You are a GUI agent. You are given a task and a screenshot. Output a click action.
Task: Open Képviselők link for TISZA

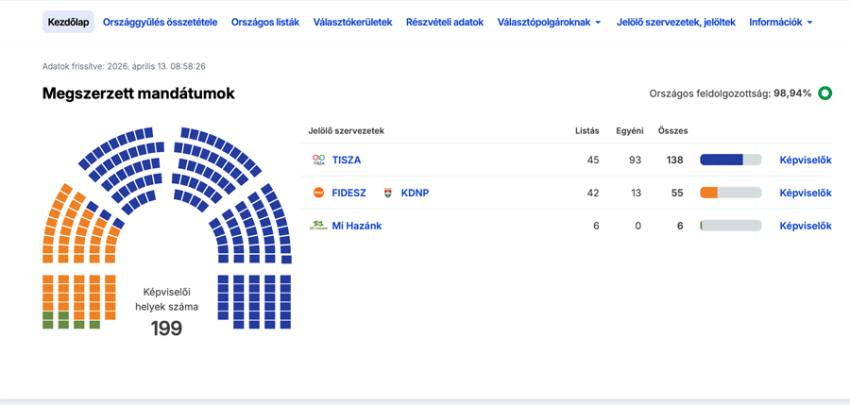pos(805,160)
